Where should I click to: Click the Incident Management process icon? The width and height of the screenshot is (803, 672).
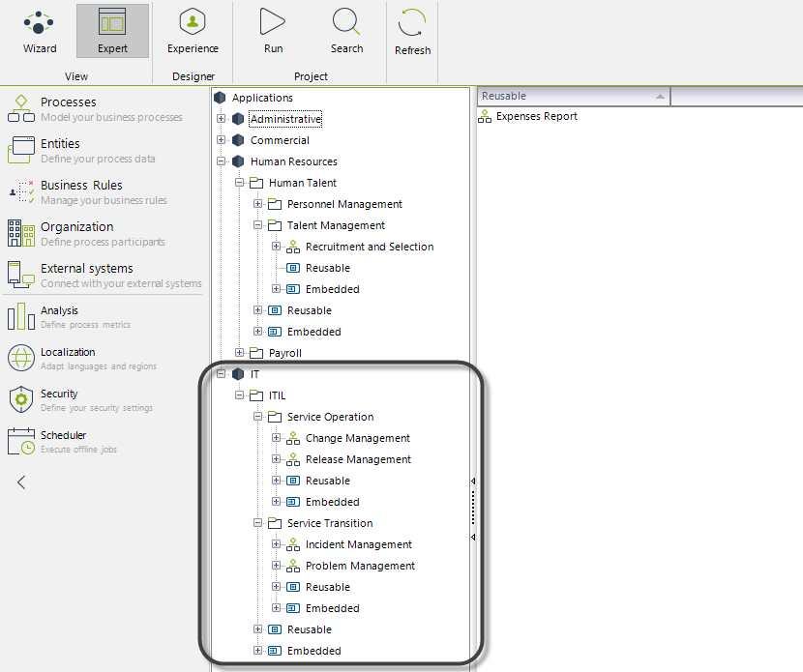pyautogui.click(x=293, y=544)
